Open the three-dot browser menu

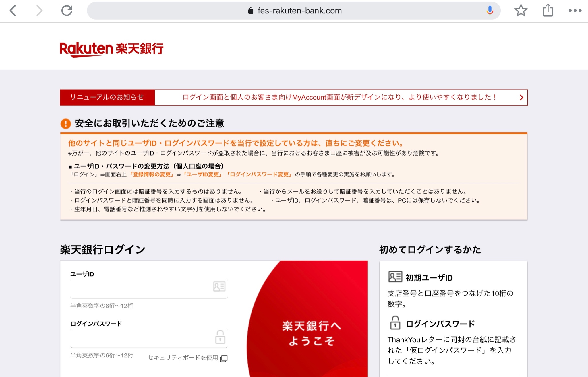tap(575, 11)
